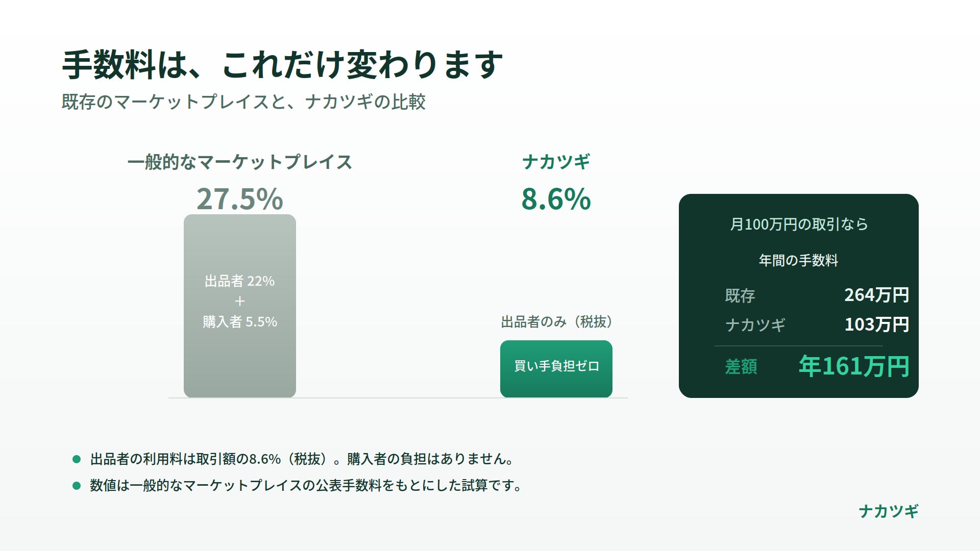Click the 27.5% figure
The image size is (980, 551).
240,199
